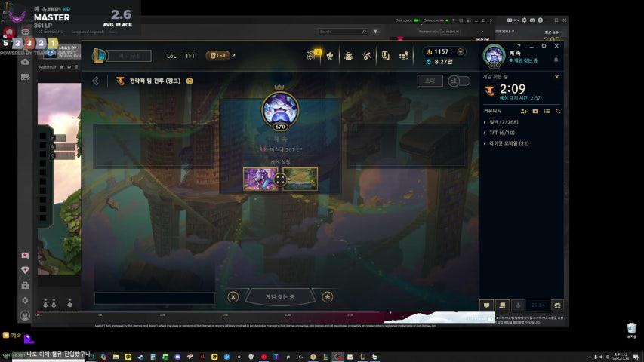This screenshot has width=644, height=362.
Task: Click the lobby chat input box
Action: click(x=155, y=298)
